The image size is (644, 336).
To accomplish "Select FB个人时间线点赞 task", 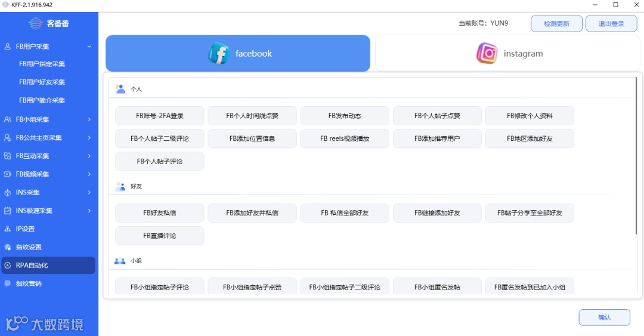I will [252, 116].
